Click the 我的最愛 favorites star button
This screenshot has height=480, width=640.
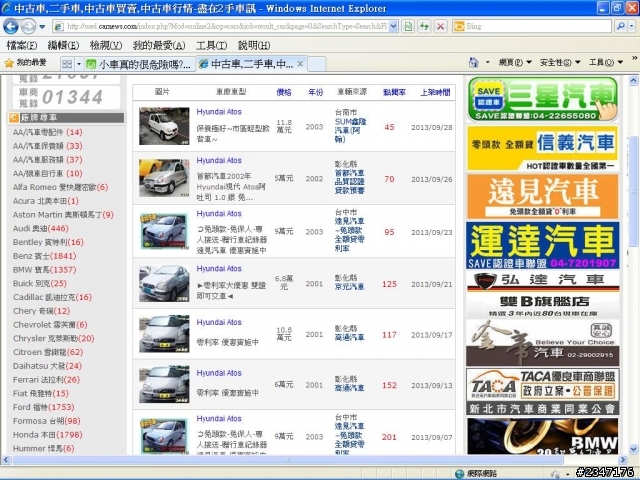point(25,63)
